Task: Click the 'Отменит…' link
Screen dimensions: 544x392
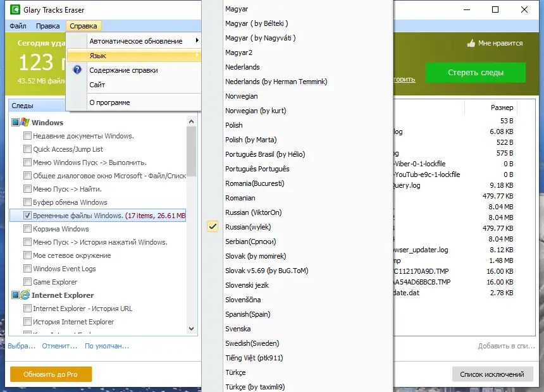Action: pyautogui.click(x=59, y=346)
